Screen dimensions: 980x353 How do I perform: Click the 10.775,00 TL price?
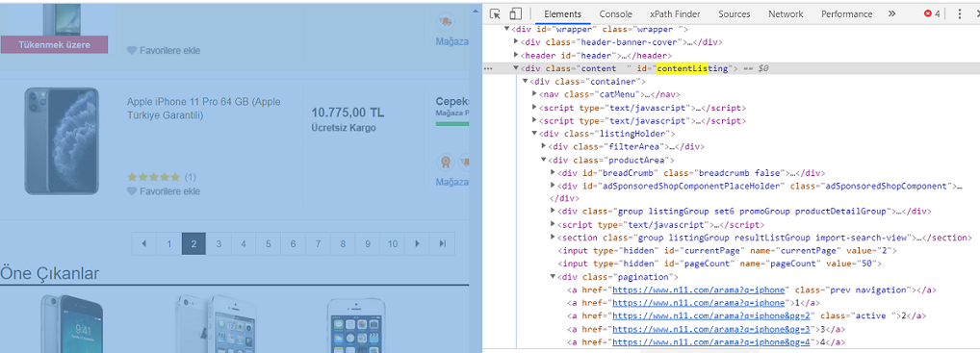pyautogui.click(x=348, y=113)
